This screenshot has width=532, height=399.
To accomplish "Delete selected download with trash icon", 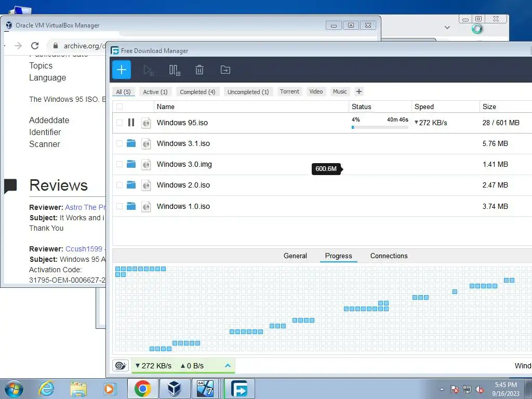I will [199, 70].
